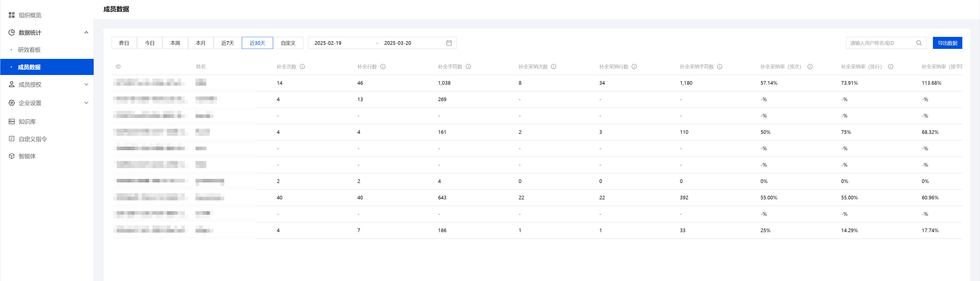Select the 昨日 time range

[x=124, y=43]
